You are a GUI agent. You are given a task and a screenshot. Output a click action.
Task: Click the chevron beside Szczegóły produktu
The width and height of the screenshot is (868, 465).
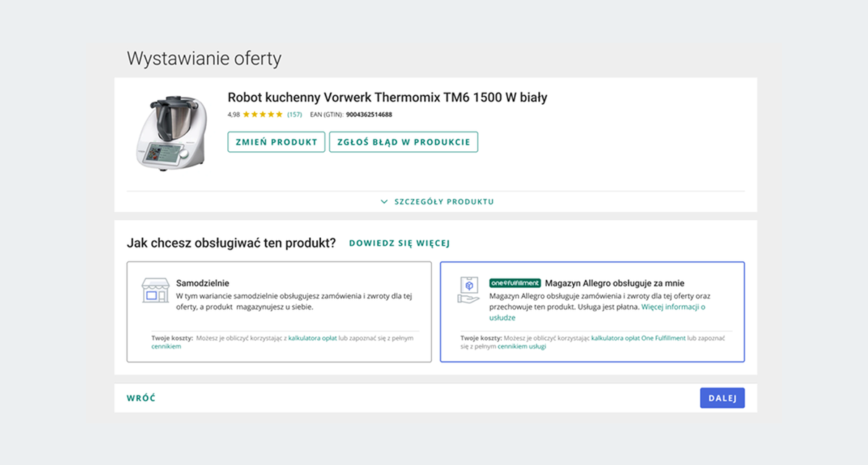(384, 202)
